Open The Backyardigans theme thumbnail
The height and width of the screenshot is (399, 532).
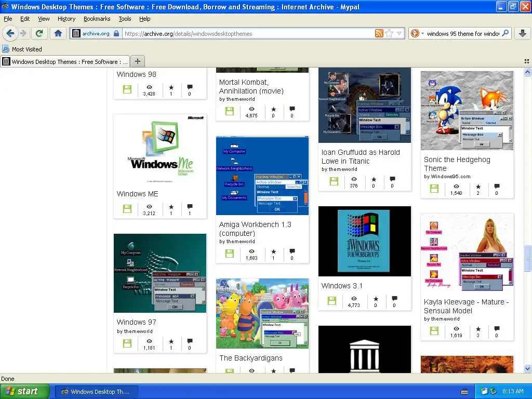(262, 313)
